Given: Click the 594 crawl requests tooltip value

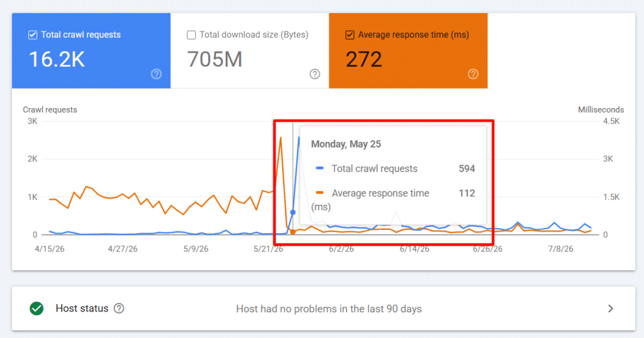Looking at the screenshot, I should pyautogui.click(x=467, y=168).
